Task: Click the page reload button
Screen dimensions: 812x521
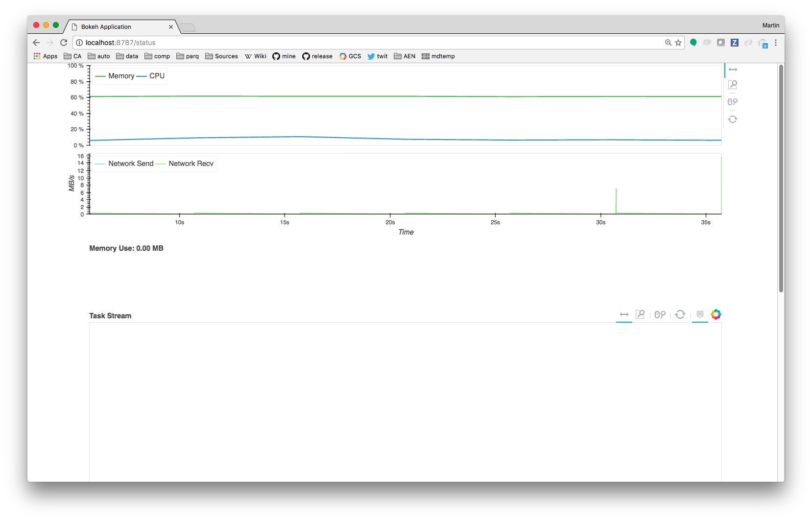Action: (x=64, y=43)
